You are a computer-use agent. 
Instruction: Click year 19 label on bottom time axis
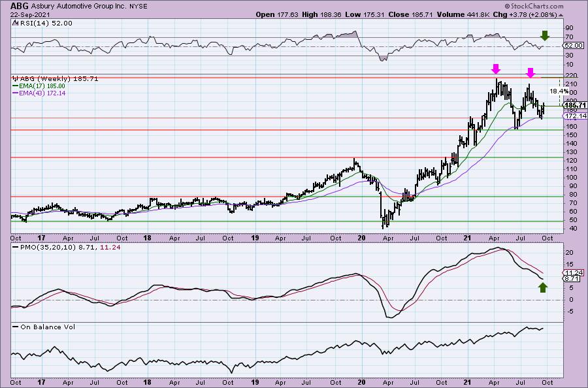(x=255, y=382)
